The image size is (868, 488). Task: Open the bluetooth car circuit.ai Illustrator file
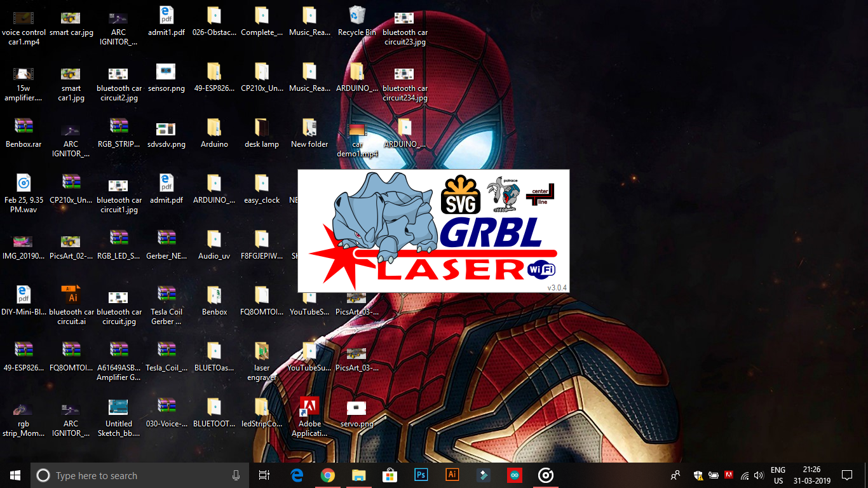[x=71, y=294]
